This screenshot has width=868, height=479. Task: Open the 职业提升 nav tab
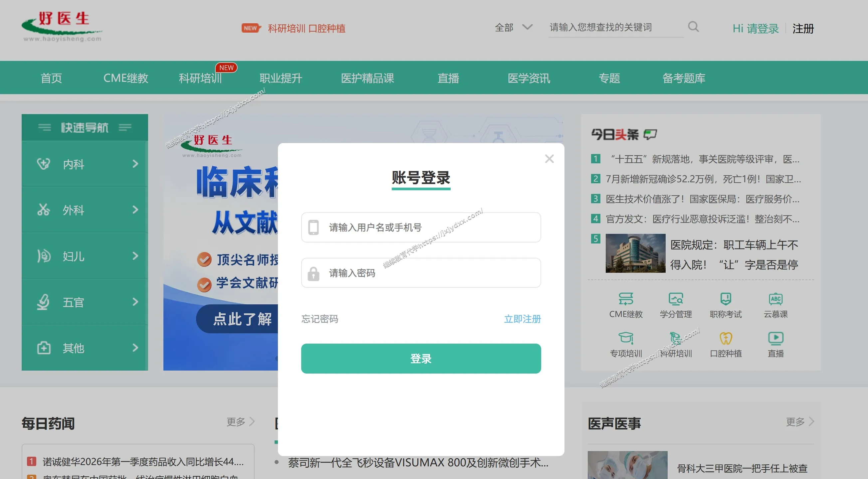[x=281, y=78]
